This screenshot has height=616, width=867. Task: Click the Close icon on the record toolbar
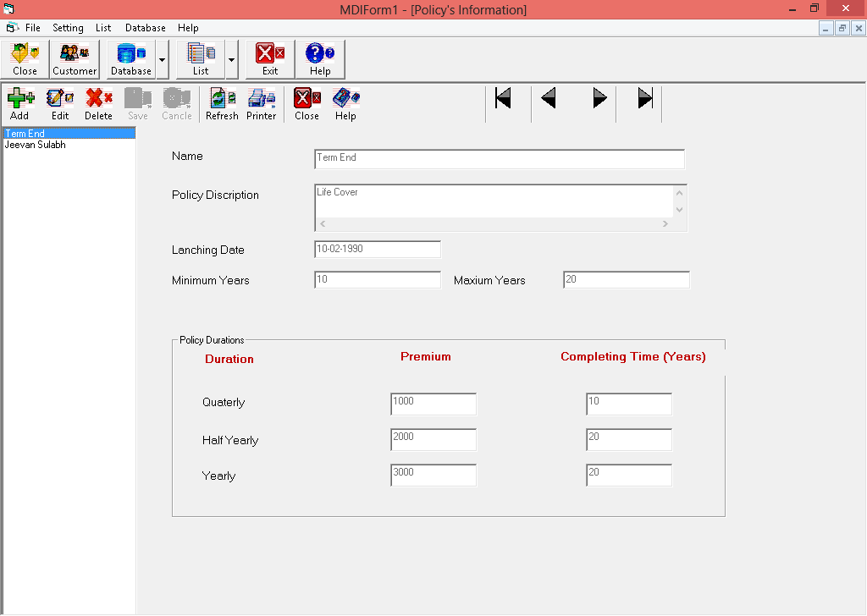coord(306,102)
